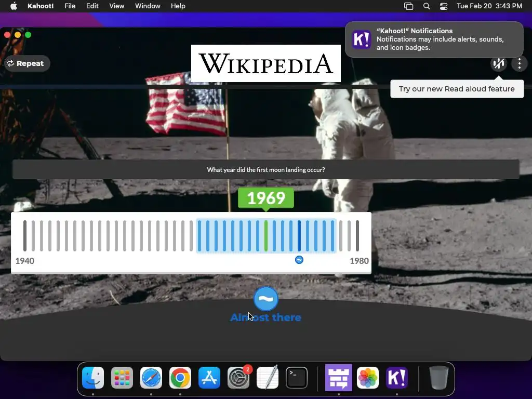
Task: Open the File menu
Action: [70, 6]
